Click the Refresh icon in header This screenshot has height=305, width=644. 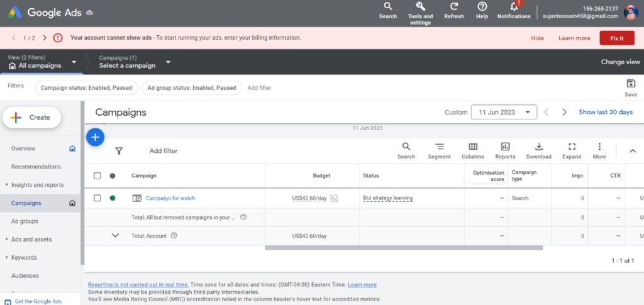[453, 7]
